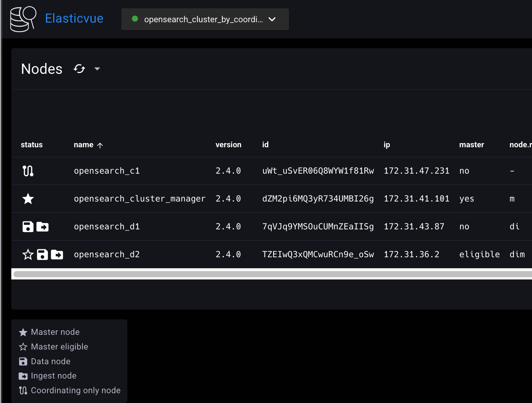The height and width of the screenshot is (403, 532).
Task: Click the Elasticvue logo icon
Action: (23, 19)
